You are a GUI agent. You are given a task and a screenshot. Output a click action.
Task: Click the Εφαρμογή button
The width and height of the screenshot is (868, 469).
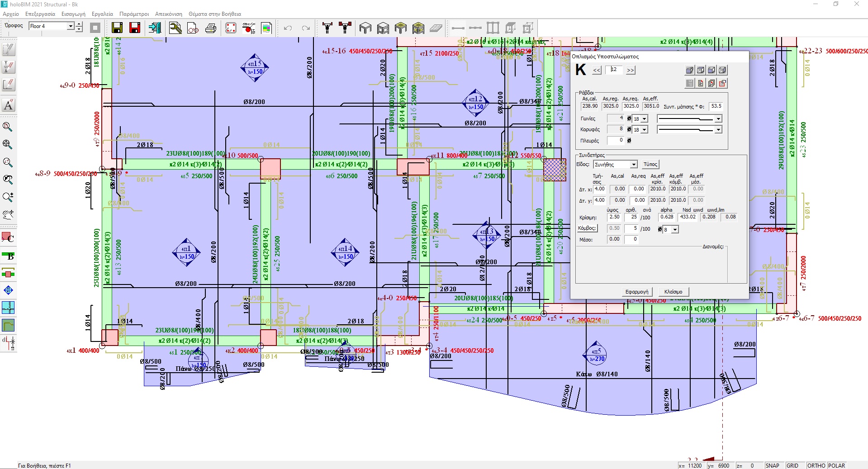(637, 292)
